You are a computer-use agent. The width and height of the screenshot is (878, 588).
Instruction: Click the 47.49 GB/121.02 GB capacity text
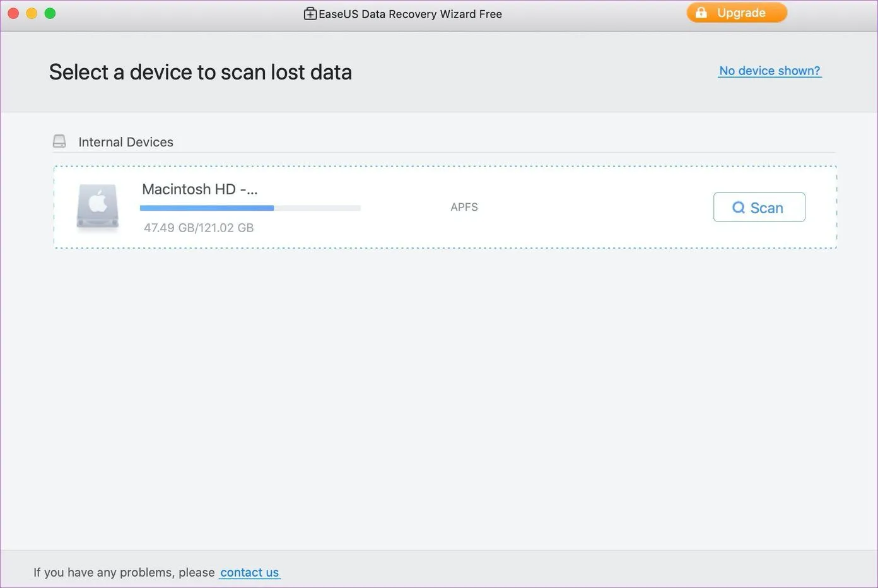pyautogui.click(x=199, y=228)
